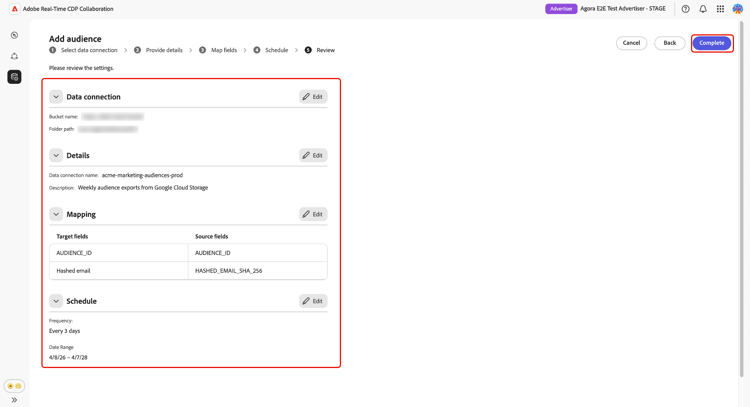The image size is (750, 407).
Task: Open the app switcher grid icon
Action: click(720, 9)
